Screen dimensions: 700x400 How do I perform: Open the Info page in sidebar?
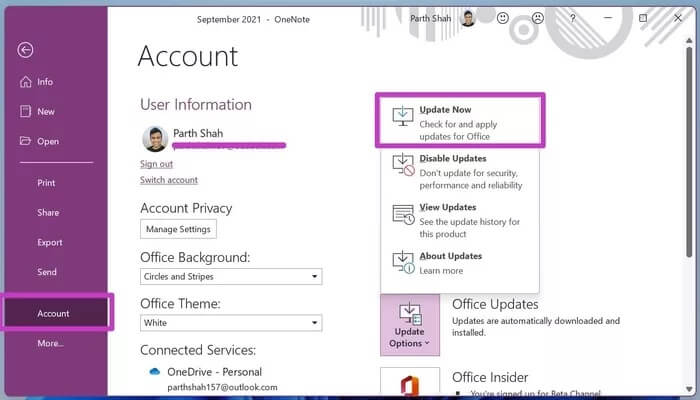coord(45,82)
